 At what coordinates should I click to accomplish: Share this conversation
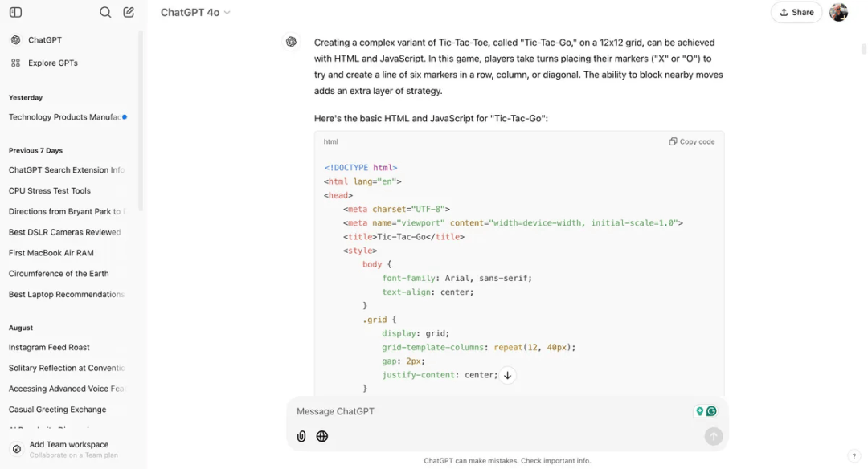(796, 12)
